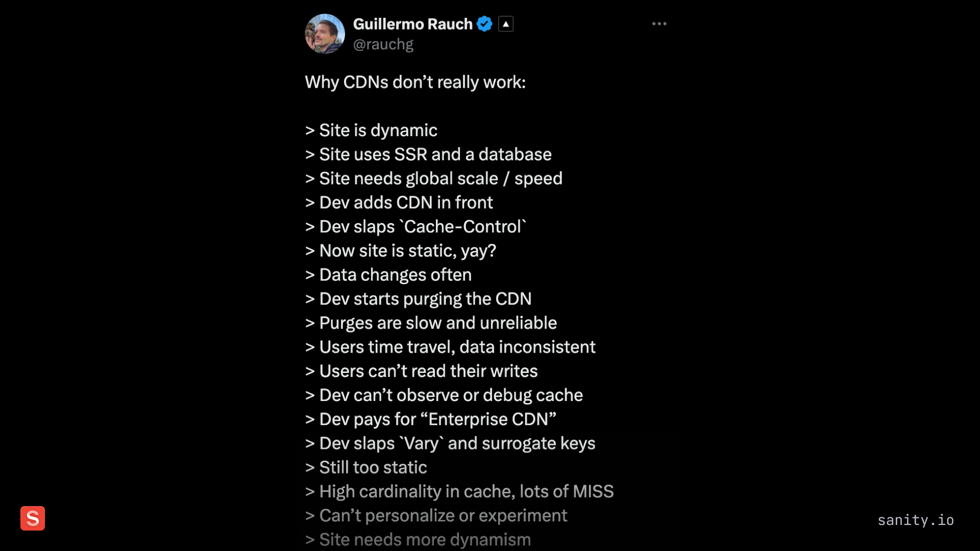This screenshot has height=551, width=980.
Task: Select the verified badge next to Guillermo Rauch
Action: tap(484, 23)
